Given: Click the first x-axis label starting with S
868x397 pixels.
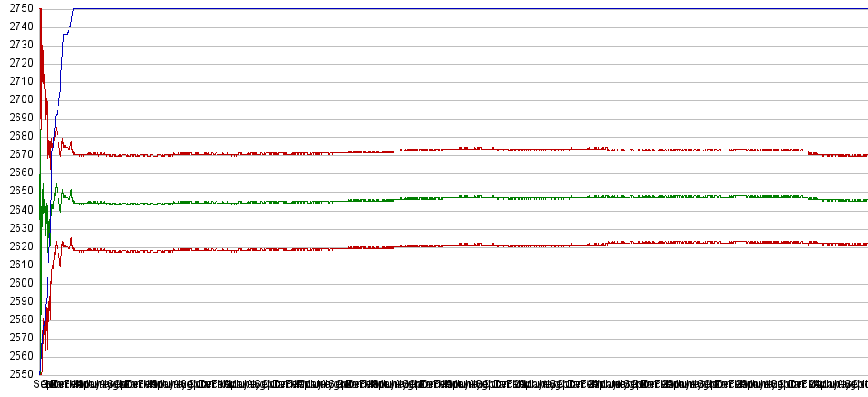Looking at the screenshot, I should pos(38,385).
